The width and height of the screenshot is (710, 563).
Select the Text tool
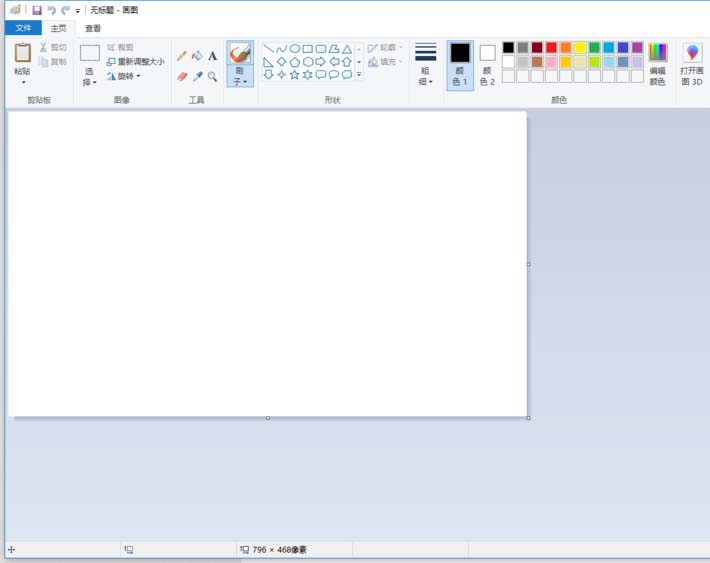pos(212,56)
